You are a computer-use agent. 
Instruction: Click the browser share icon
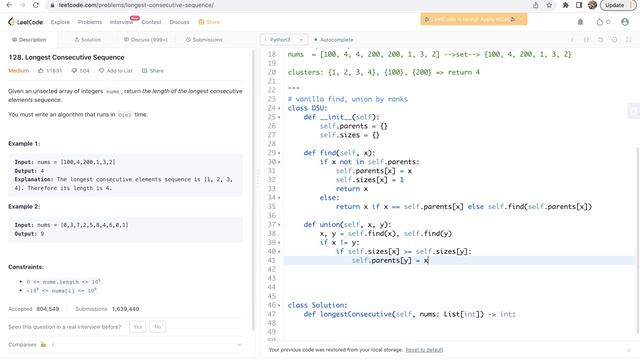(536, 5)
